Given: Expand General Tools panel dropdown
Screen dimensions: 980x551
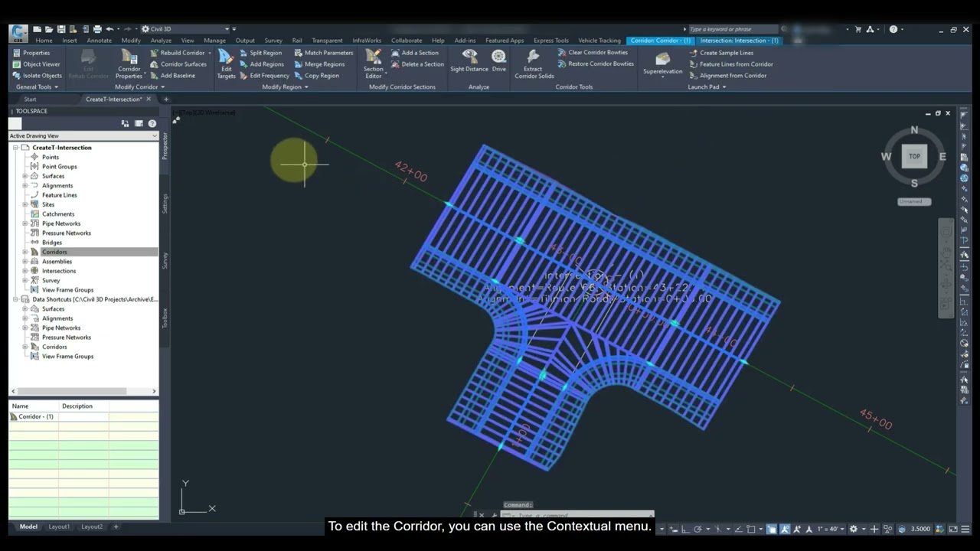Looking at the screenshot, I should click(37, 87).
